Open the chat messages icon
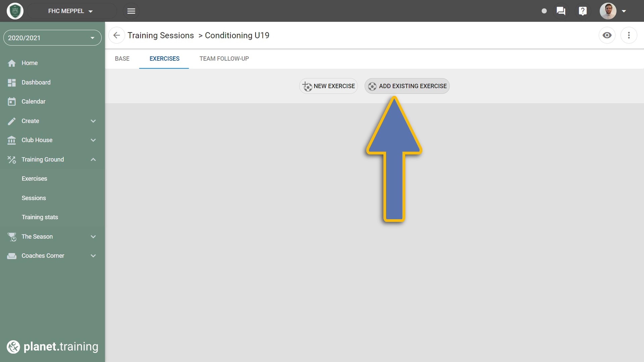Image resolution: width=644 pixels, height=362 pixels. (x=561, y=11)
